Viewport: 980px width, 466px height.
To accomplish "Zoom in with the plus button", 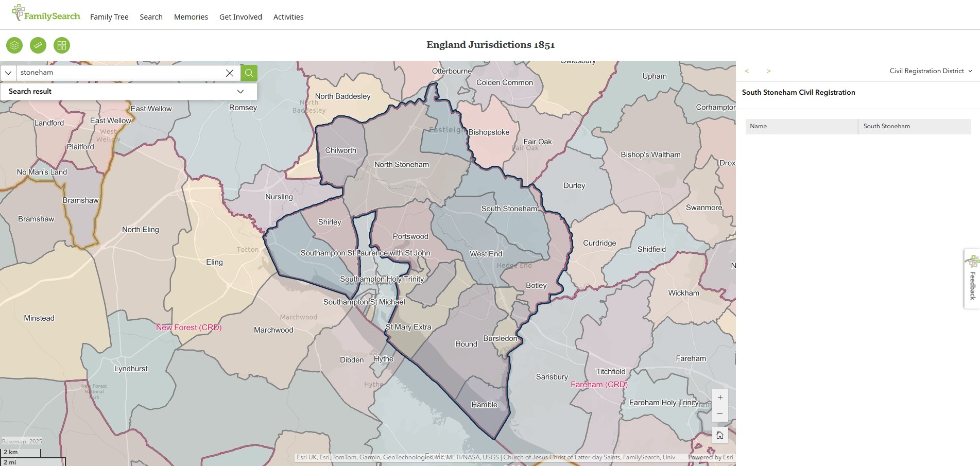I will pyautogui.click(x=720, y=398).
